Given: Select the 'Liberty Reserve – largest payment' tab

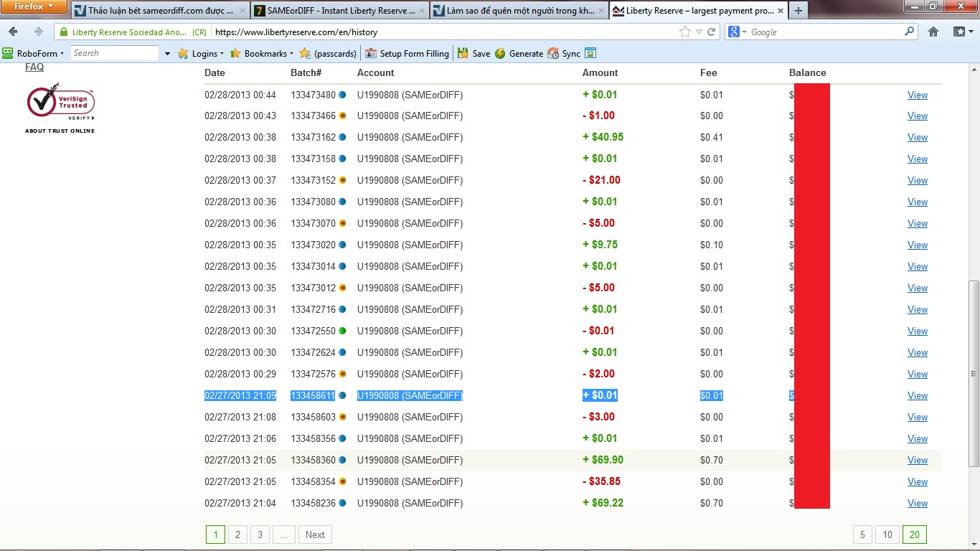Looking at the screenshot, I should click(698, 11).
